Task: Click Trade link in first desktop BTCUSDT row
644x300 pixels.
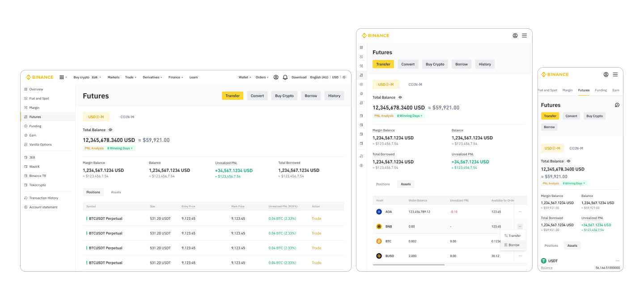Action: click(x=317, y=219)
